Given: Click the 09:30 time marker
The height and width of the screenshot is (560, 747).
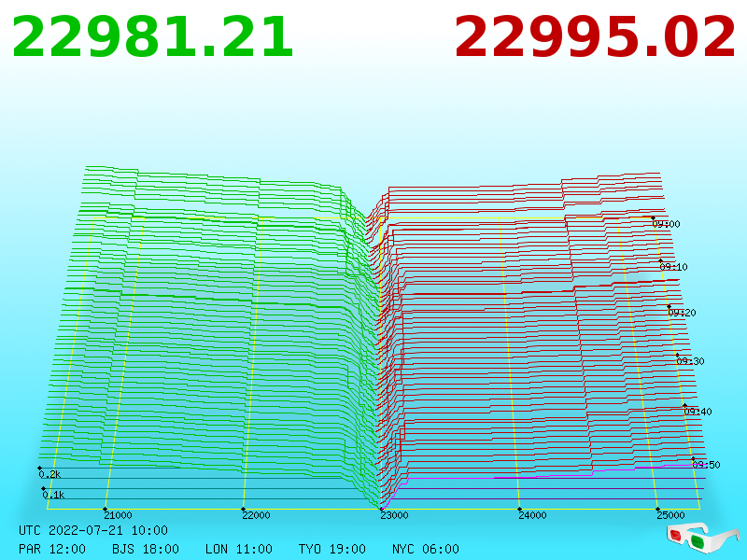Looking at the screenshot, I should coord(690,361).
